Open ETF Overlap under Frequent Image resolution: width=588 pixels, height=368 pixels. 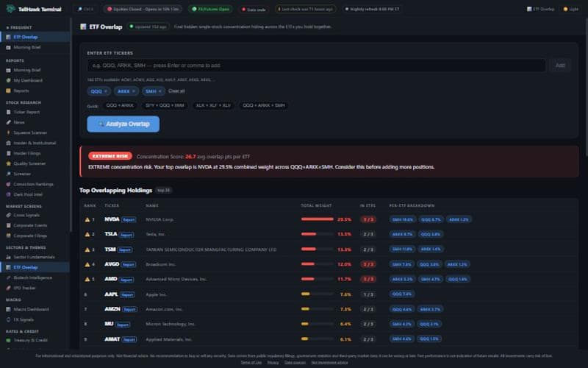click(x=35, y=37)
